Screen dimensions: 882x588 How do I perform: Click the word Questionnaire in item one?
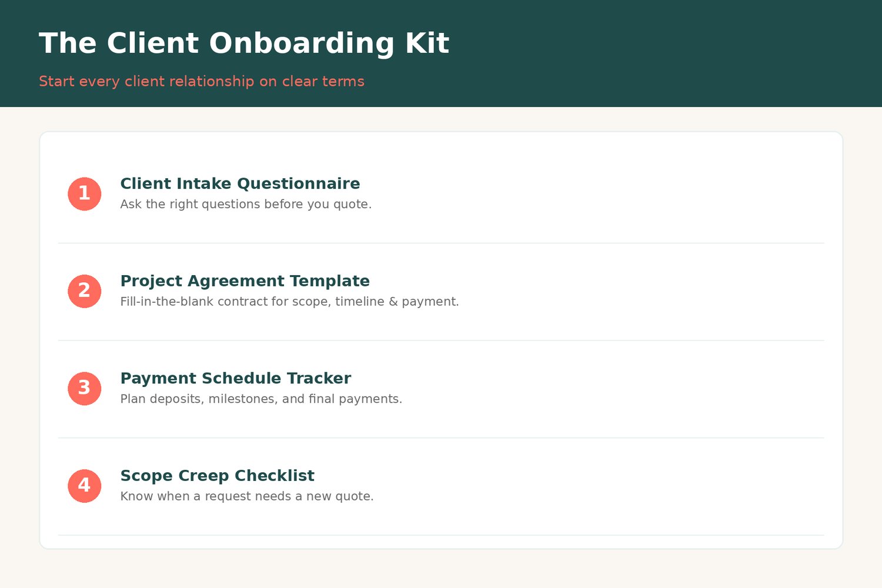point(299,183)
